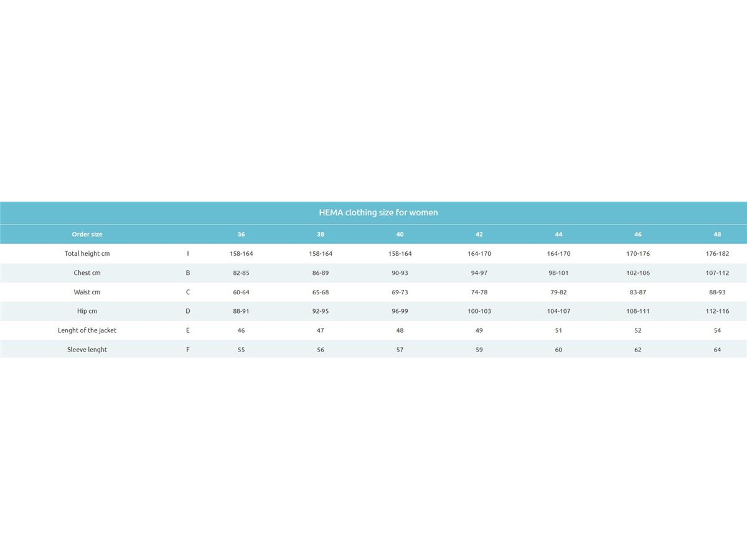Select size 48 column header

717,235
